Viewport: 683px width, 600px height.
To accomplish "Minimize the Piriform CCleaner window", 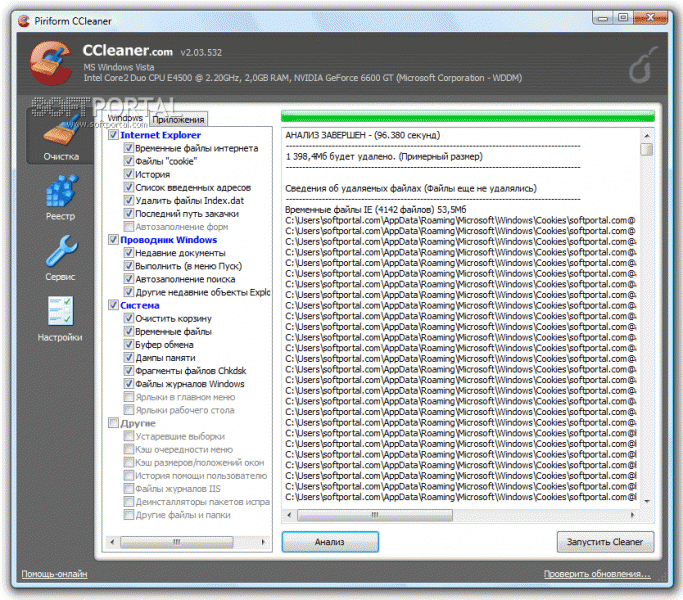I will point(603,18).
